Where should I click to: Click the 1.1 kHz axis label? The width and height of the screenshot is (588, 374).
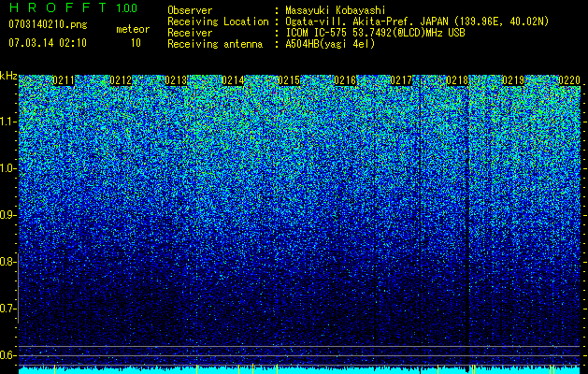point(7,122)
